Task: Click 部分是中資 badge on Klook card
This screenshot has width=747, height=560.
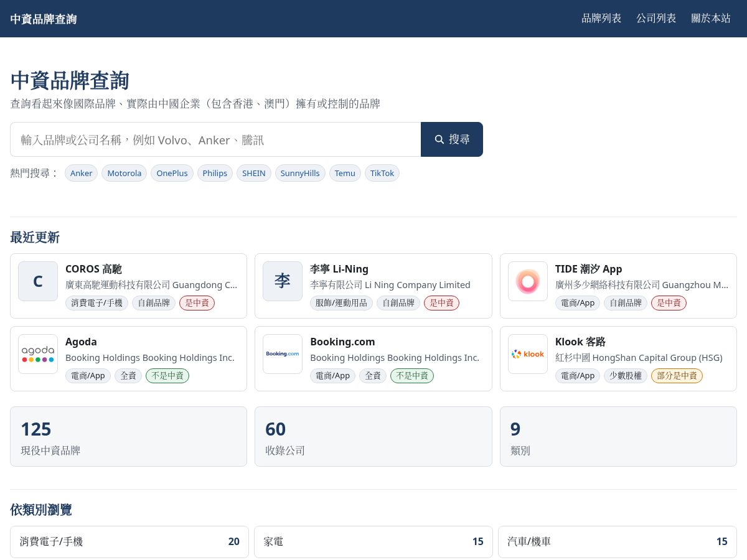Action: 677,376
